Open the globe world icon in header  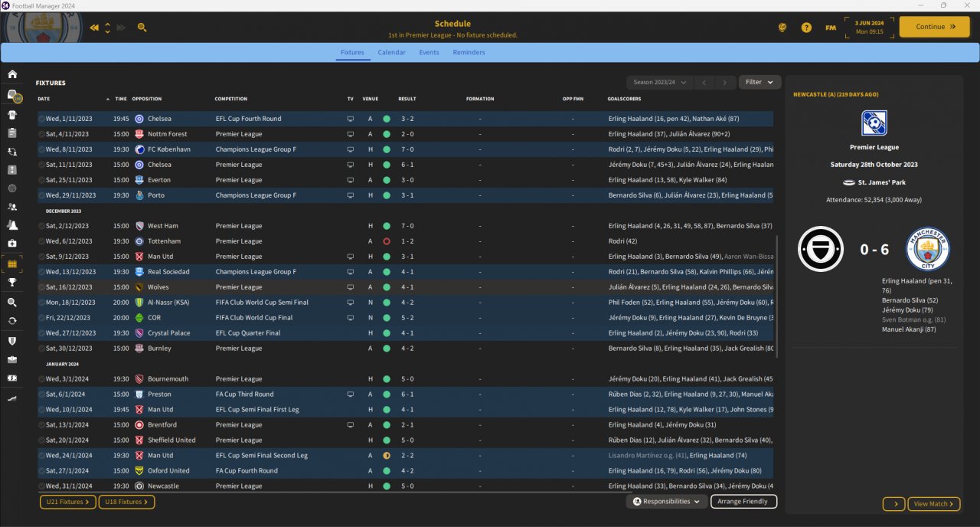(782, 28)
